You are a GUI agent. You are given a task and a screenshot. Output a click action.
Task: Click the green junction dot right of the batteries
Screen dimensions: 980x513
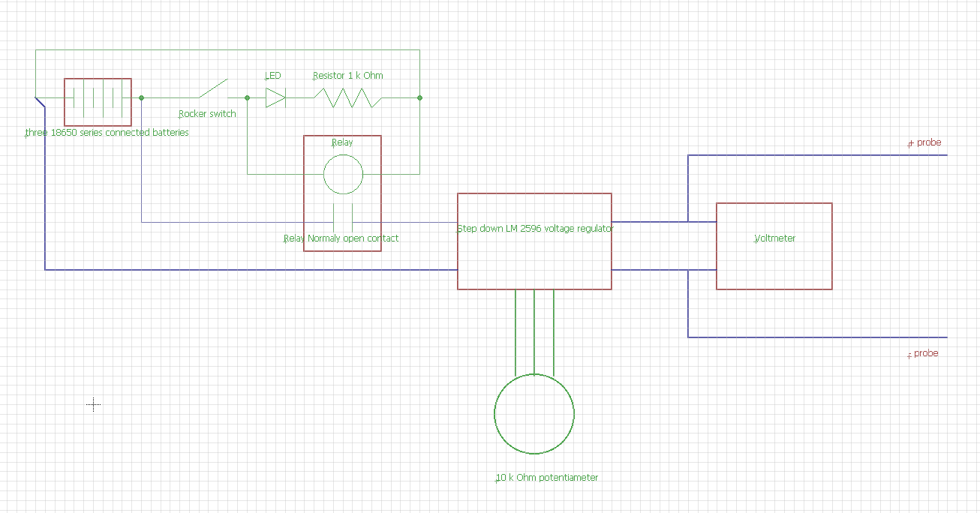(141, 97)
